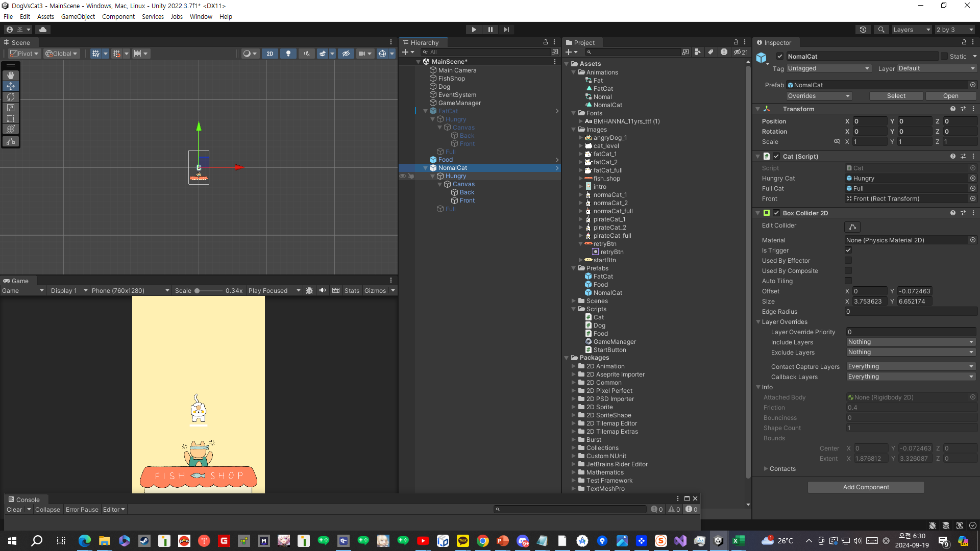Open Box Collider 2D help reference
Viewport: 980px width, 551px height.
pyautogui.click(x=952, y=213)
